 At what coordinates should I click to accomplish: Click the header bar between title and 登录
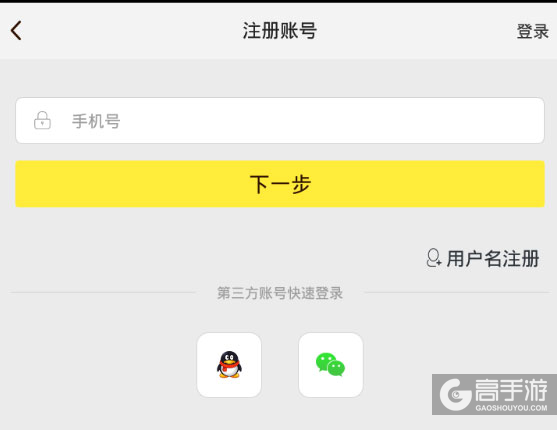[x=417, y=31]
